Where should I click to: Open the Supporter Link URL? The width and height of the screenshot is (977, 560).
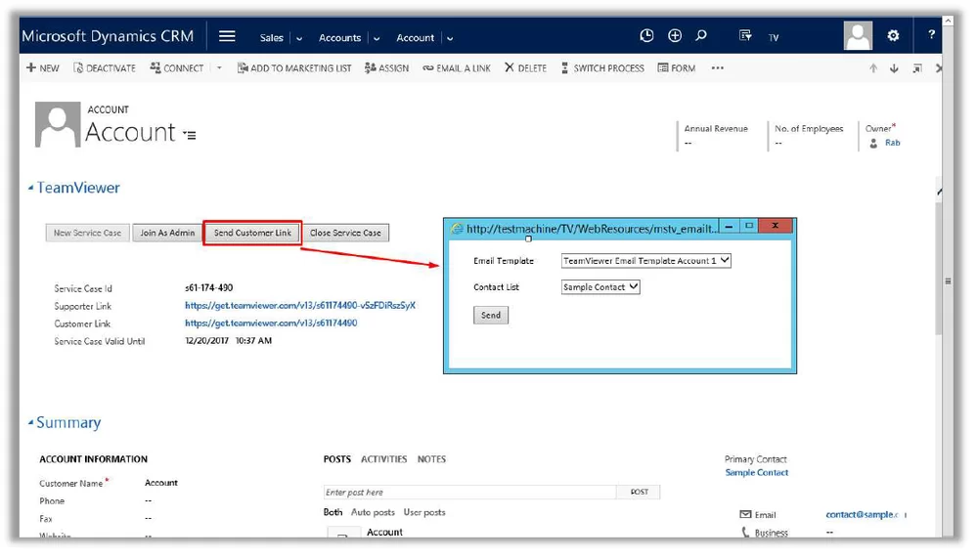pos(299,306)
